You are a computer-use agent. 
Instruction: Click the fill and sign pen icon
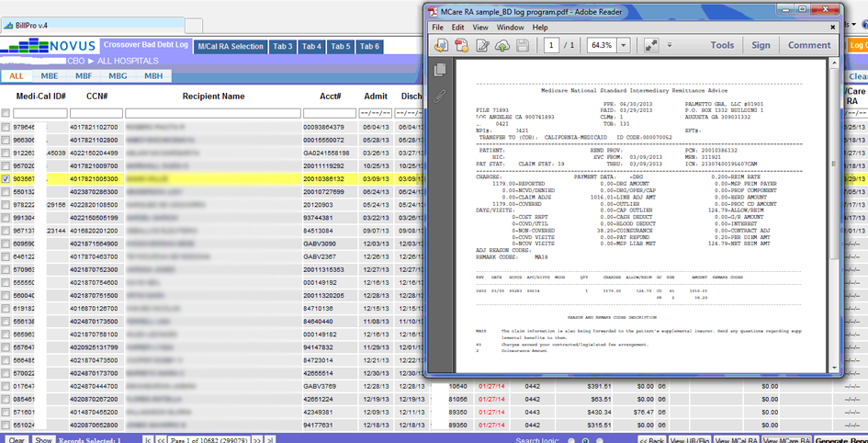(483, 45)
